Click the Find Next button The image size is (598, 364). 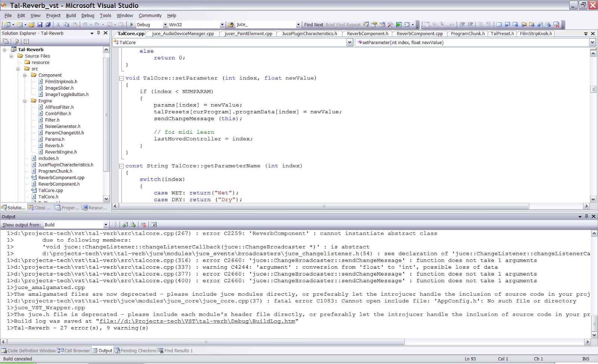[x=314, y=25]
